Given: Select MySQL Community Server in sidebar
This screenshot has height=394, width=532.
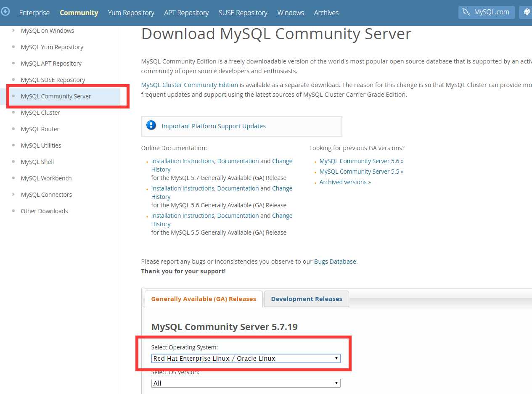Looking at the screenshot, I should (56, 96).
